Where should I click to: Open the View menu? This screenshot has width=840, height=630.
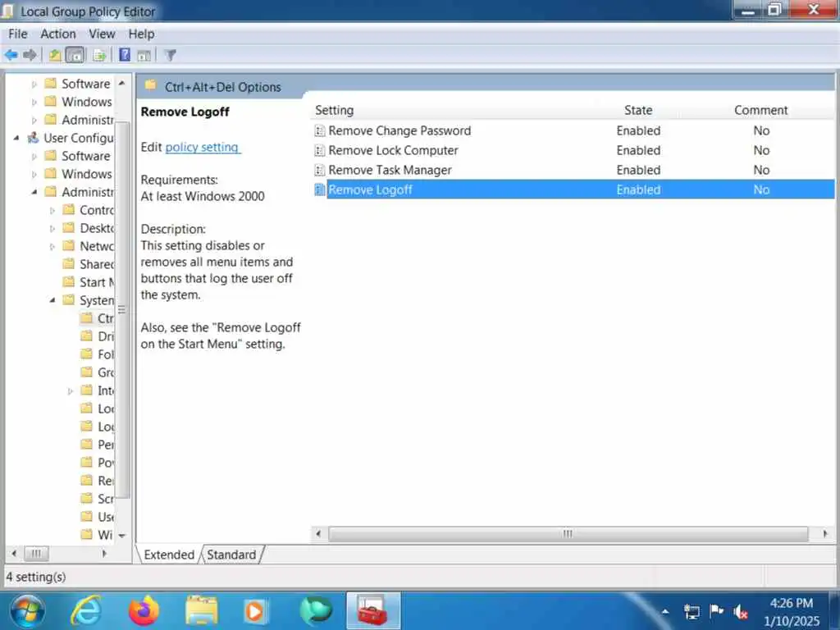pos(102,34)
